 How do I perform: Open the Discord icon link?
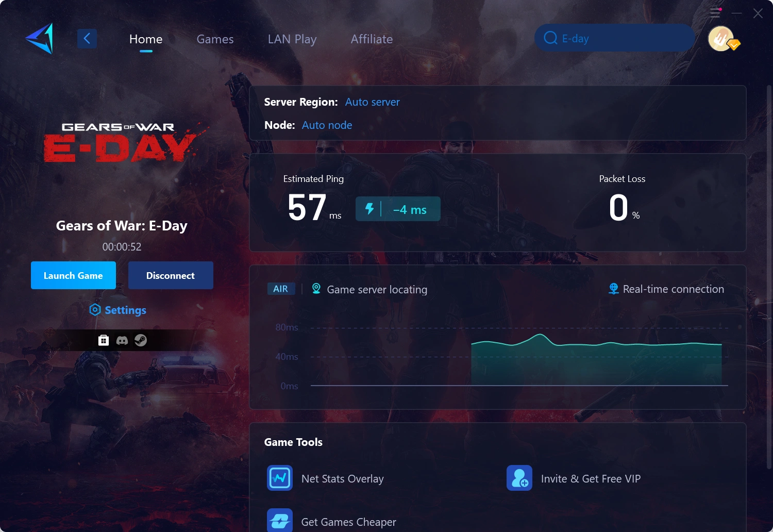(x=122, y=340)
